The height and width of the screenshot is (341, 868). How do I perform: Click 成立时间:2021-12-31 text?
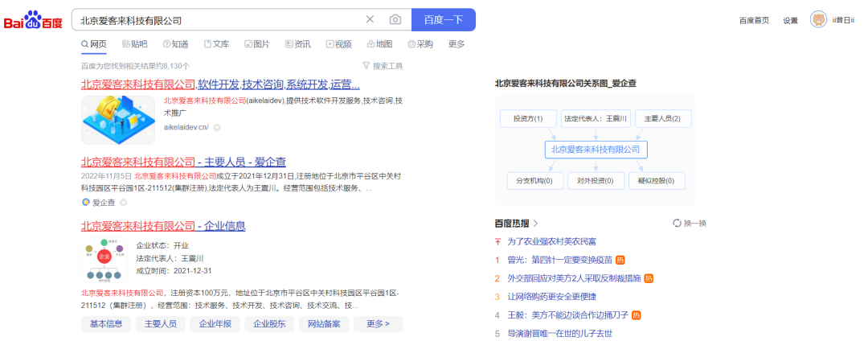174,271
